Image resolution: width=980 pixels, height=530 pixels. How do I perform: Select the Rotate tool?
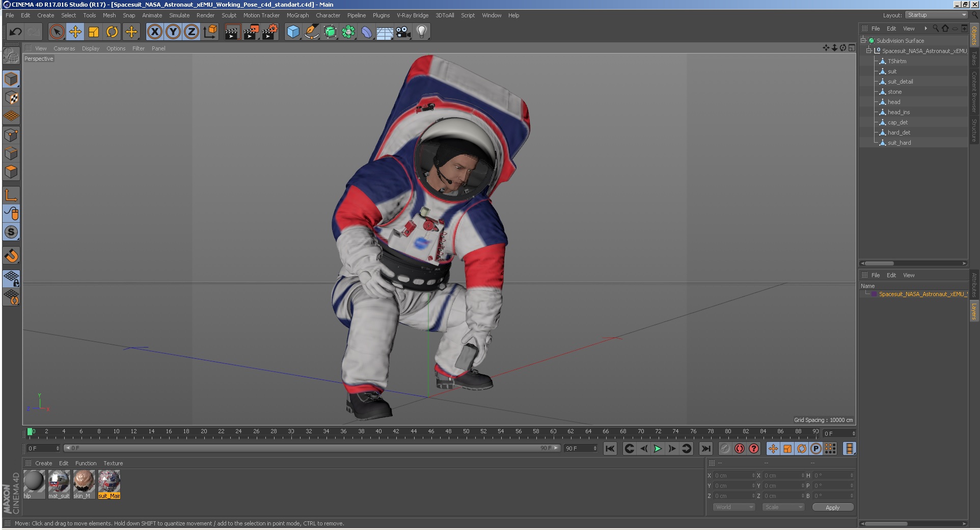(x=112, y=32)
